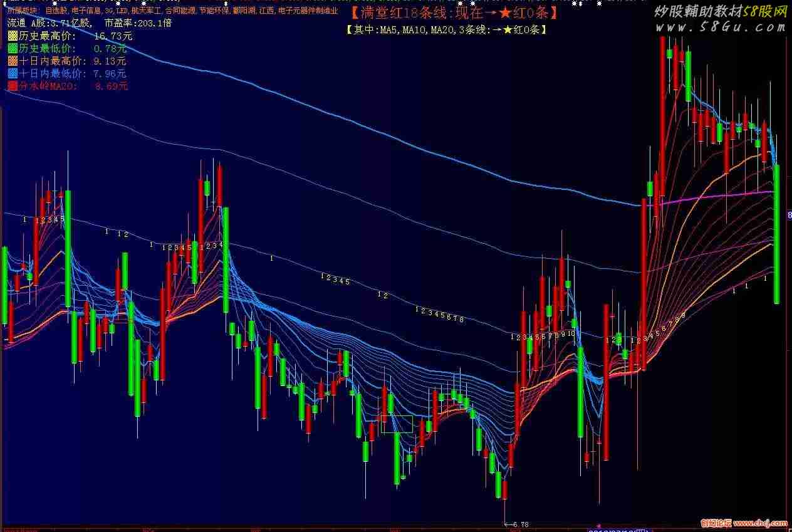Open the www.58Gu.com watermark link
Screen dimensions: 792x532
(x=721, y=27)
